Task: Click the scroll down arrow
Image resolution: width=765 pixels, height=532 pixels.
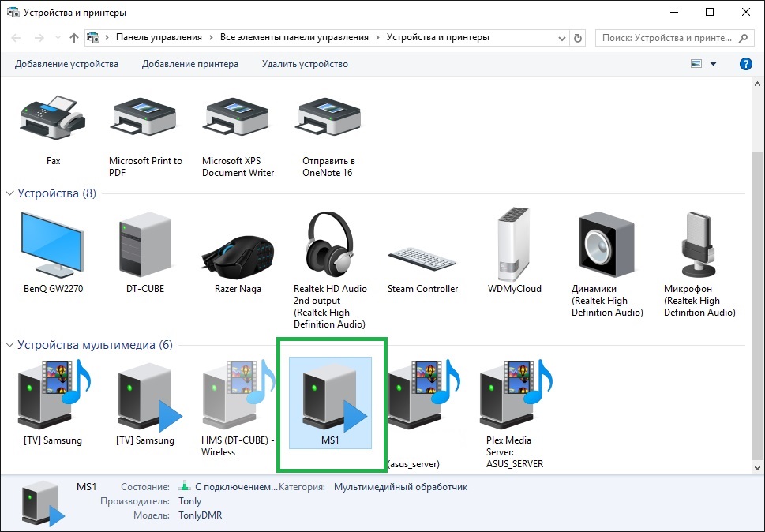Action: [757, 467]
